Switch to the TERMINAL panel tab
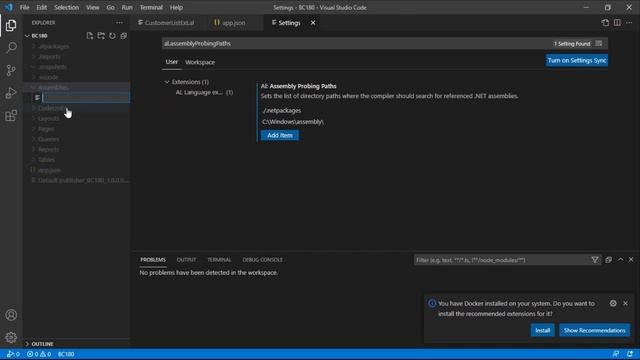This screenshot has width=640, height=360. (x=219, y=260)
